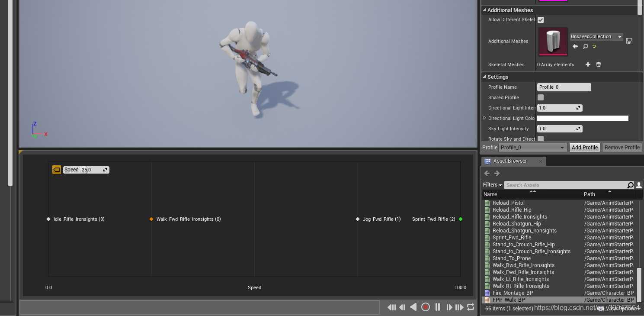This screenshot has width=644, height=316.
Task: Switch to the Asset Browser tab
Action: (x=514, y=161)
